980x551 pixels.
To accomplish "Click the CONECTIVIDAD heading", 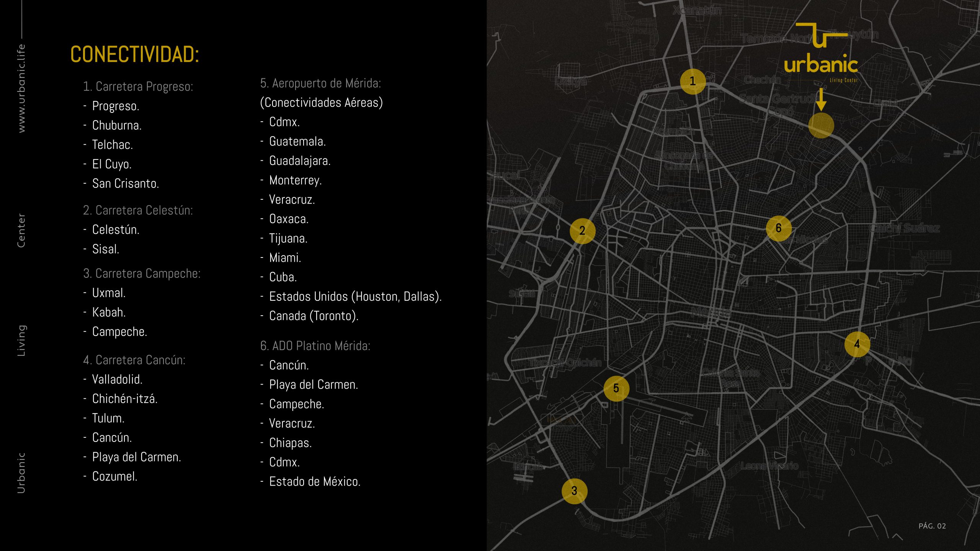I will (135, 54).
